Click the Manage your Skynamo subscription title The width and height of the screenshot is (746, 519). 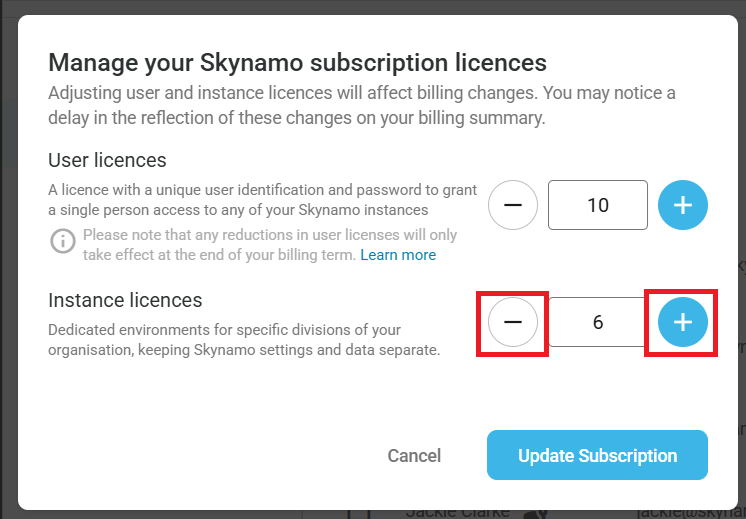coord(297,63)
